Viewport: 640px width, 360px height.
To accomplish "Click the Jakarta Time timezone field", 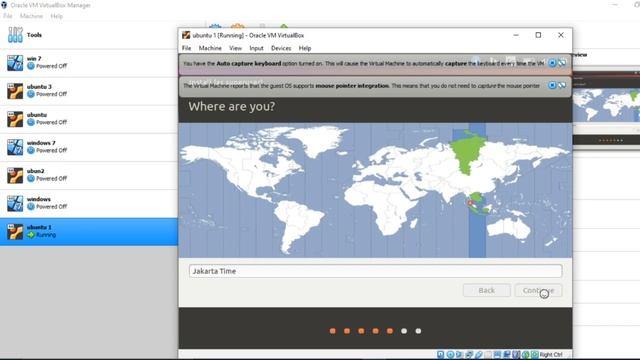I will click(x=376, y=271).
